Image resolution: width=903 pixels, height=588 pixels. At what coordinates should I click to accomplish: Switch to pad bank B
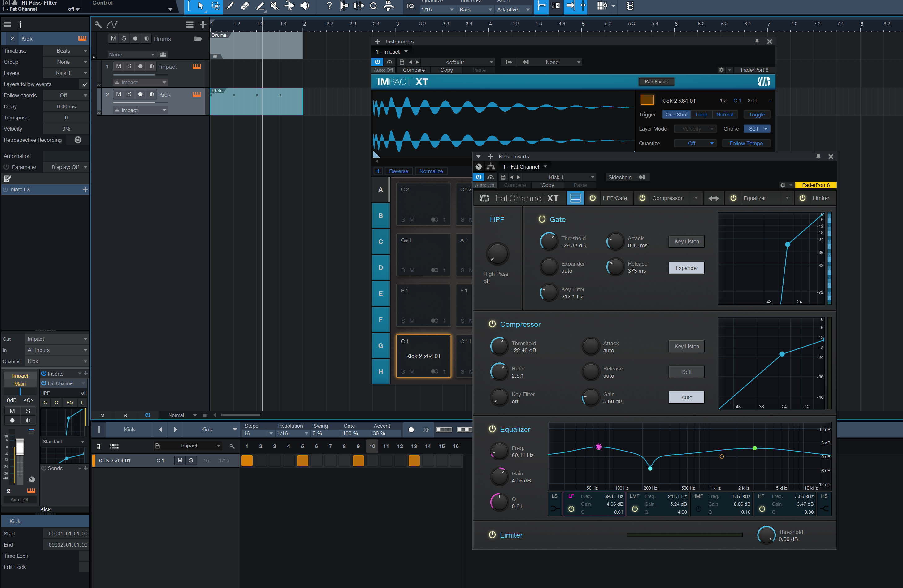coord(380,215)
